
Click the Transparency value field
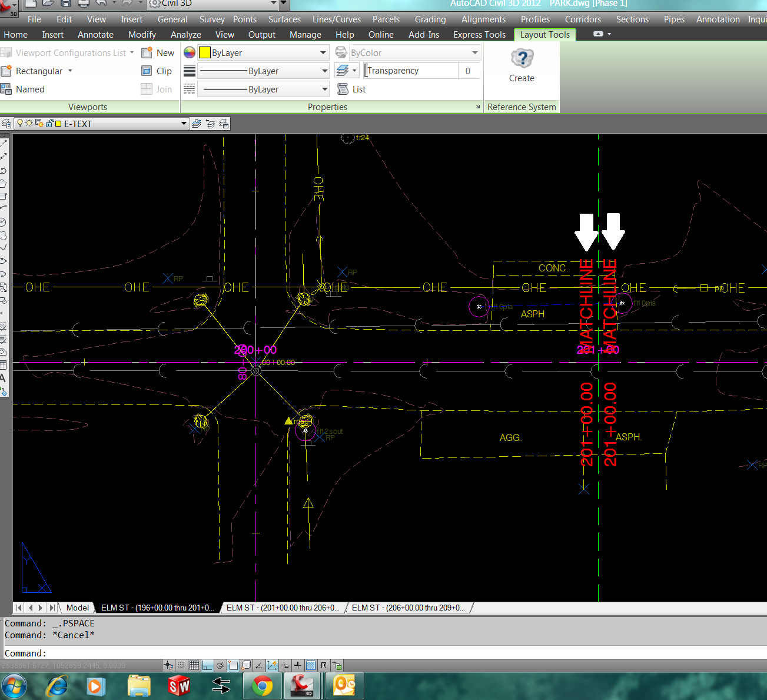coord(468,71)
